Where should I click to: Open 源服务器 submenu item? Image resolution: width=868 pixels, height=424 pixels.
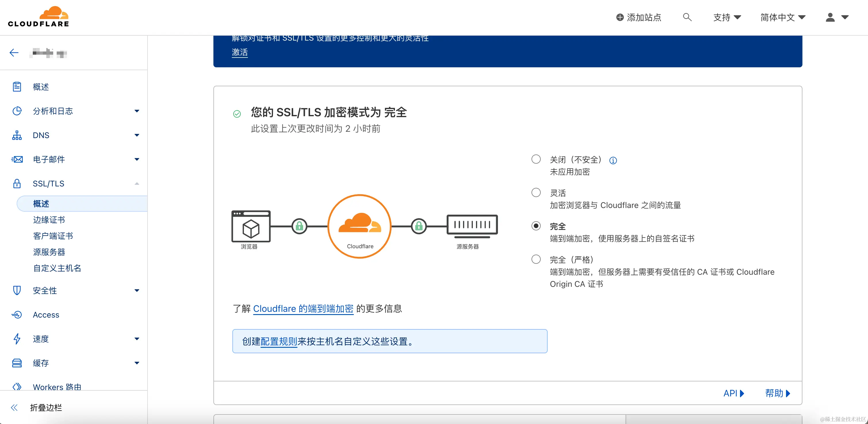pos(49,252)
